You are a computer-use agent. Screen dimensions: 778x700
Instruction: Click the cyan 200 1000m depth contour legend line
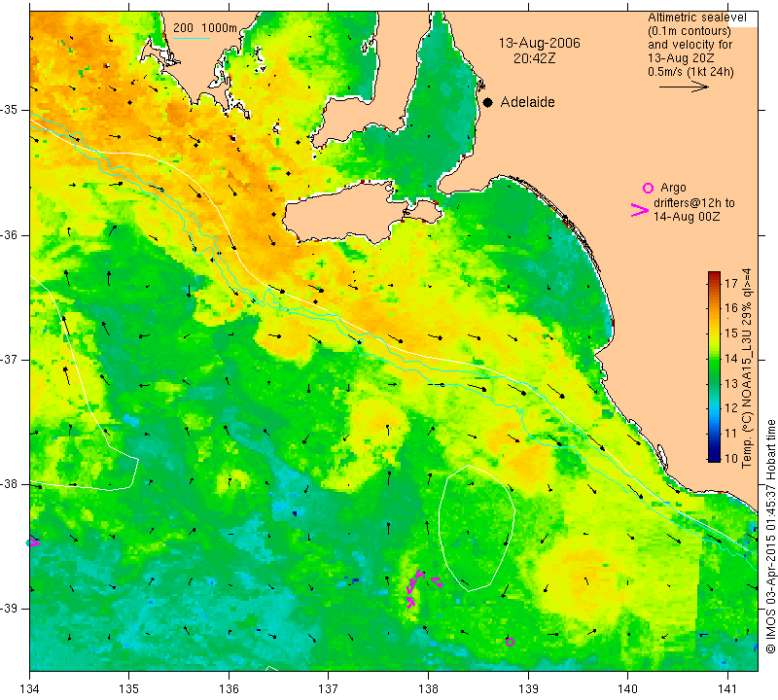click(191, 38)
